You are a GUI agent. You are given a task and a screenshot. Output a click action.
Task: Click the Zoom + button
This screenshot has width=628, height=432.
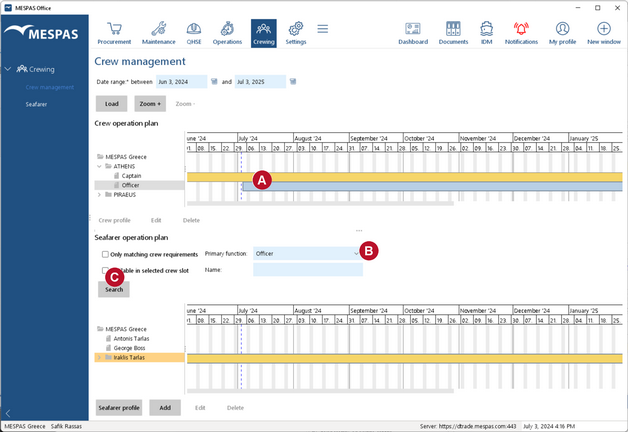(150, 104)
